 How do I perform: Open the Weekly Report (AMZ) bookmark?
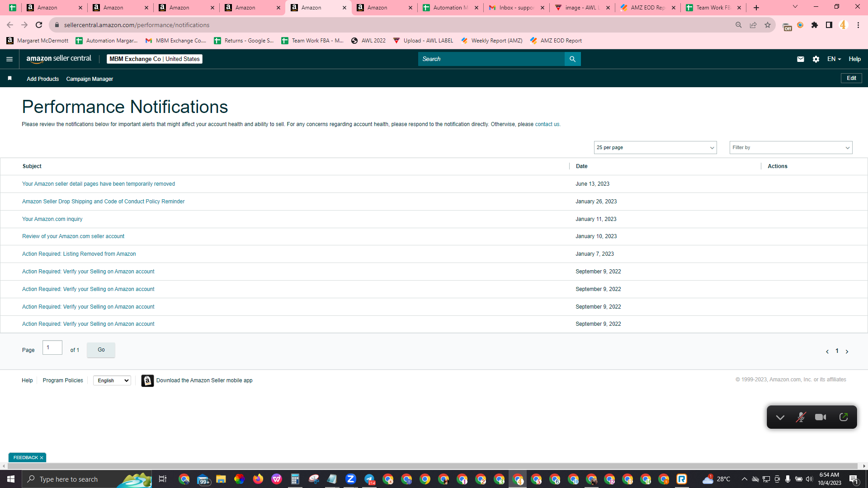[491, 41]
